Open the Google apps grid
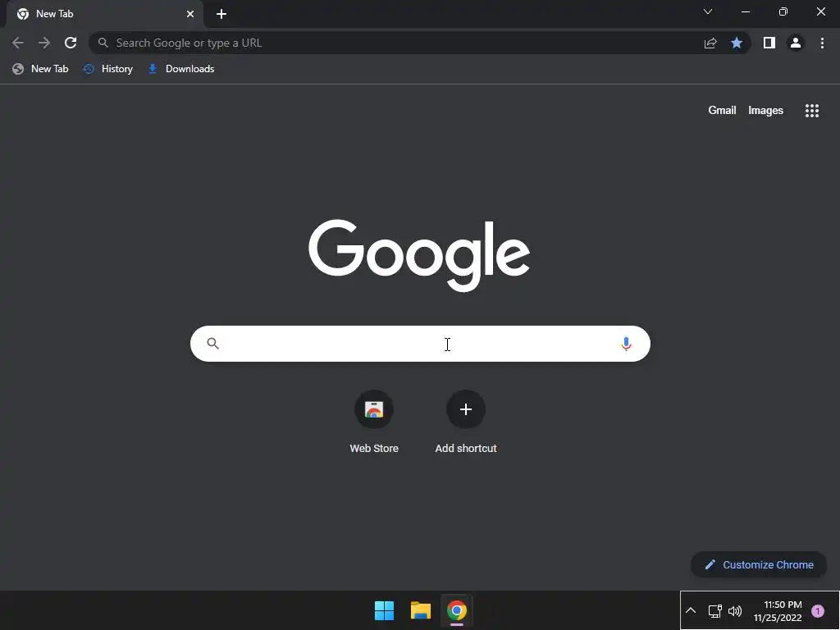 pyautogui.click(x=811, y=111)
